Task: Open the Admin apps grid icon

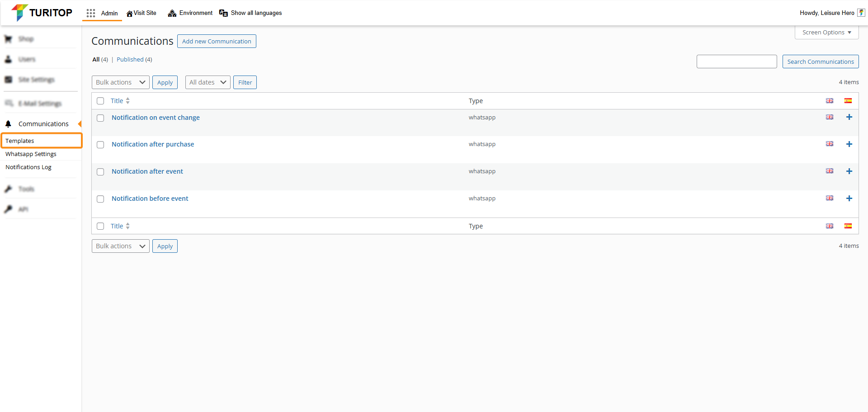Action: (x=91, y=13)
